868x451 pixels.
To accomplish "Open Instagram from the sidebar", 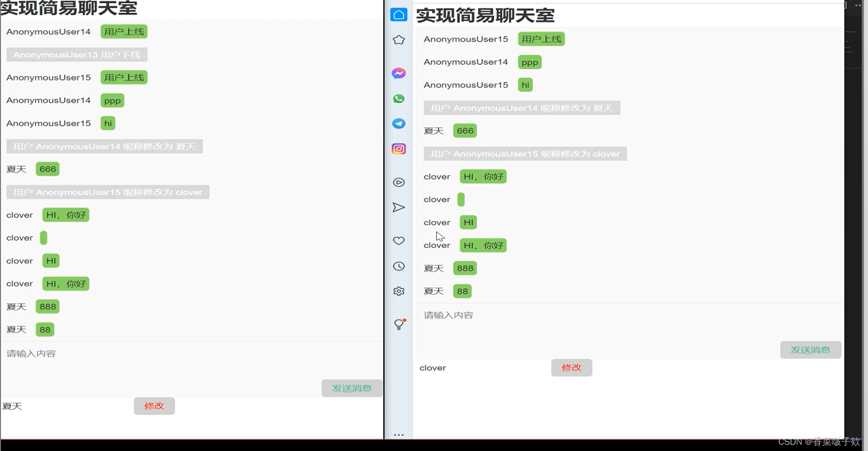I will tap(399, 149).
